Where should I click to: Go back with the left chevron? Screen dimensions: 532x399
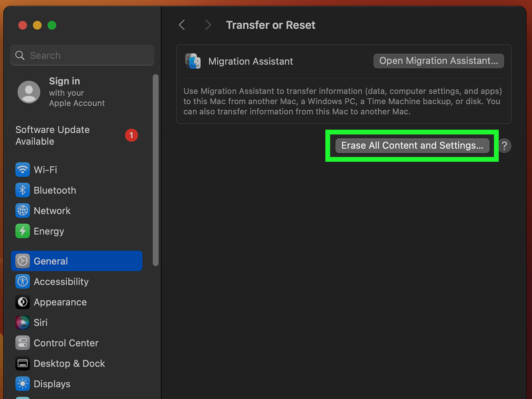pyautogui.click(x=182, y=25)
